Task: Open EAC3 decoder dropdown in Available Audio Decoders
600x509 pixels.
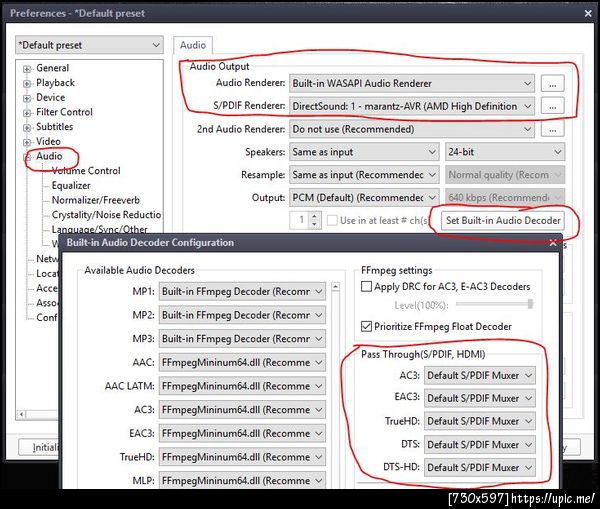Action: [x=242, y=434]
